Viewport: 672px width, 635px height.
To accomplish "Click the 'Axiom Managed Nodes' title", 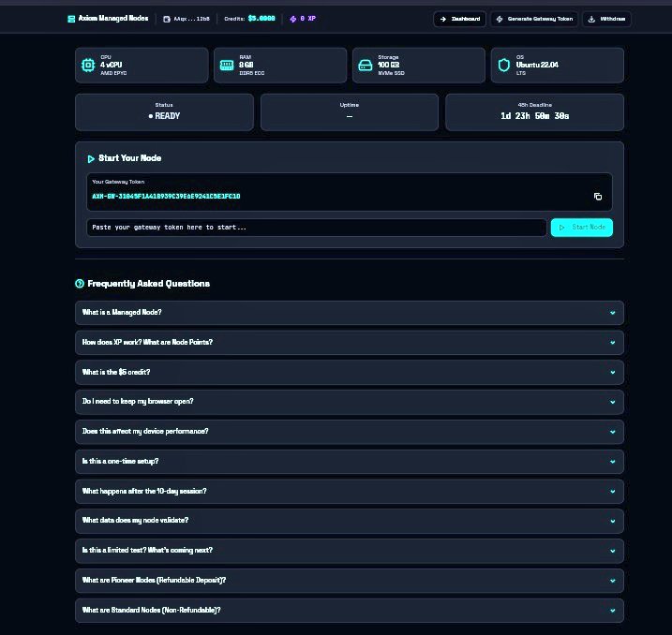I will pyautogui.click(x=113, y=18).
